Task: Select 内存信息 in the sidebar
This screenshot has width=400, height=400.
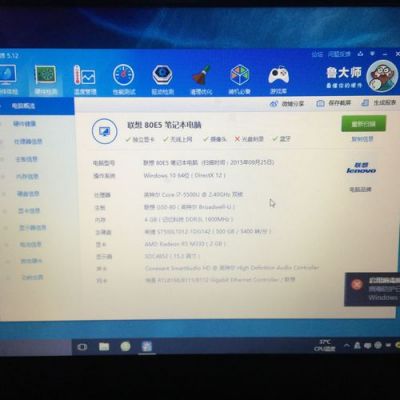Action: [27, 176]
